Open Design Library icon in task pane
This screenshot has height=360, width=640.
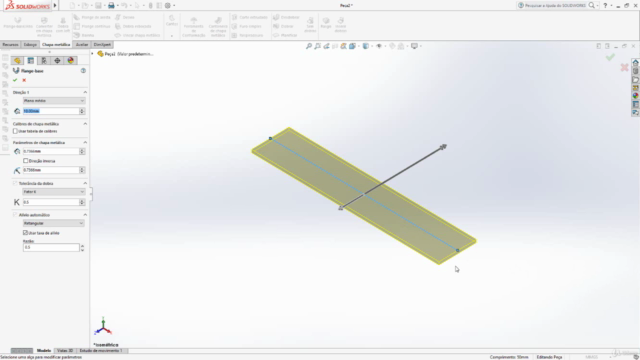point(636,71)
